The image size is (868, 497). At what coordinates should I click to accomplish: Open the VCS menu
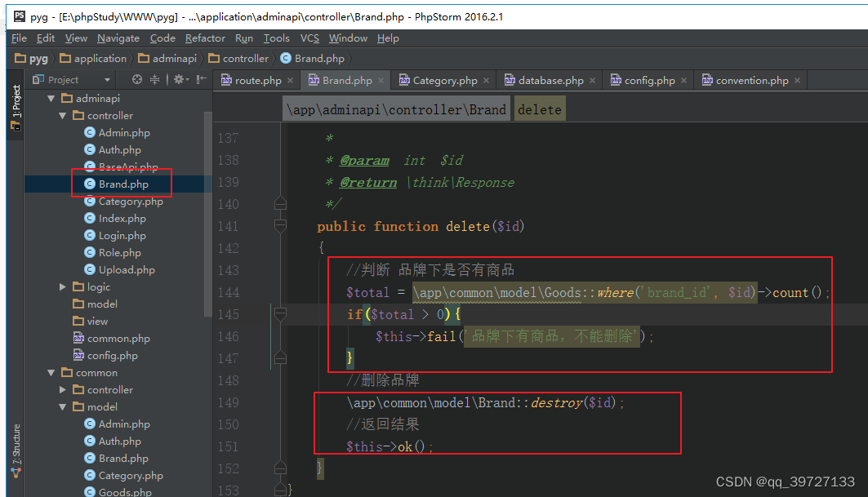[x=309, y=38]
